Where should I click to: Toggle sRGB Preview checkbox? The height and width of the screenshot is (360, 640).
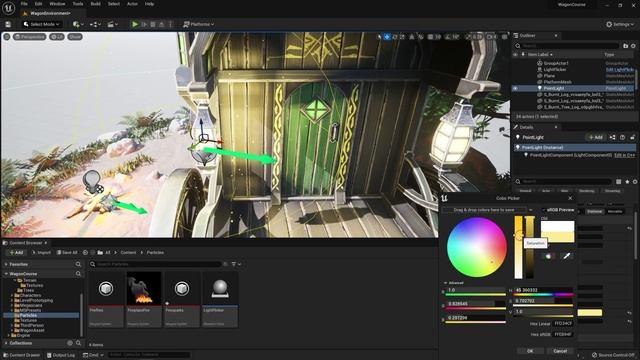click(x=544, y=210)
